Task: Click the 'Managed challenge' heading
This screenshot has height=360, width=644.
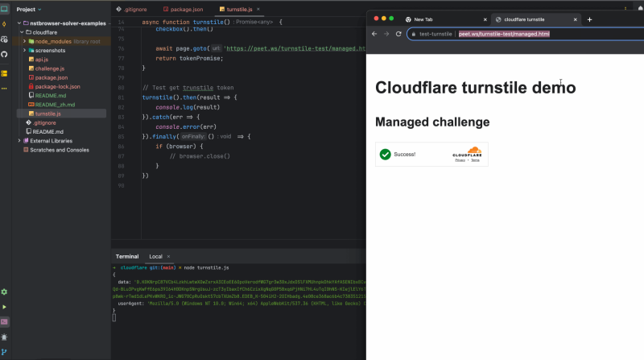Action: tap(432, 122)
